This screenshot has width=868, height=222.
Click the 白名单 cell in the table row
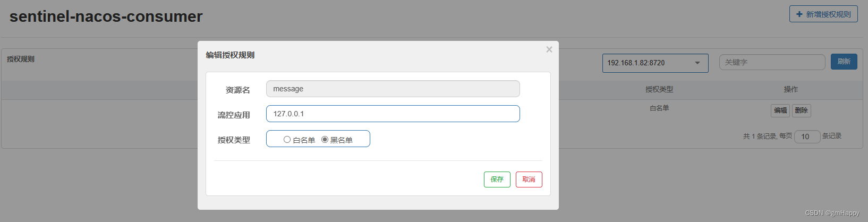point(659,108)
